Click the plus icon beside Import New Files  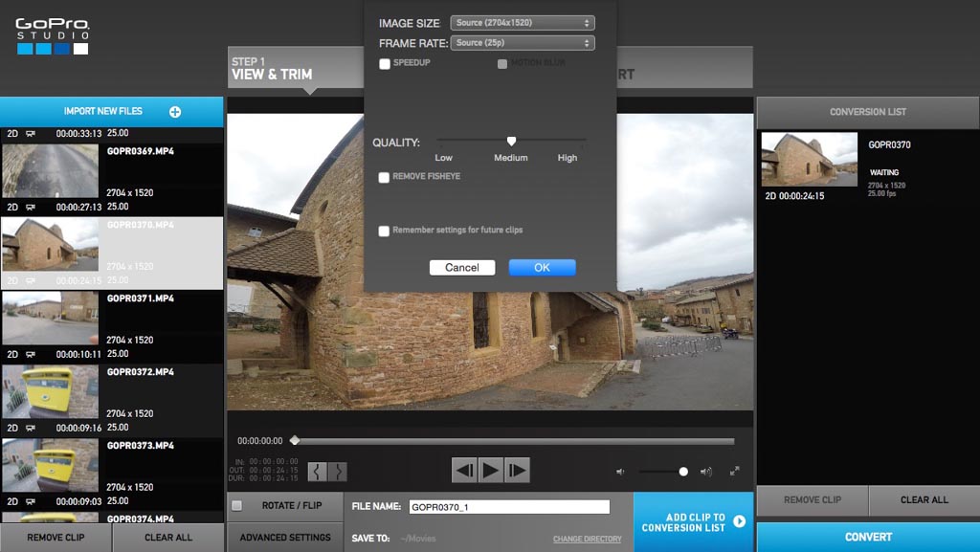(x=175, y=112)
